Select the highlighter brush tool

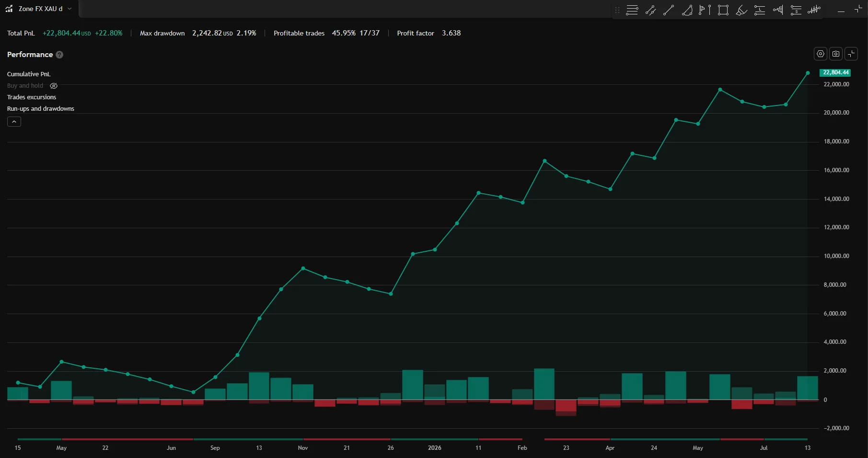pyautogui.click(x=741, y=10)
